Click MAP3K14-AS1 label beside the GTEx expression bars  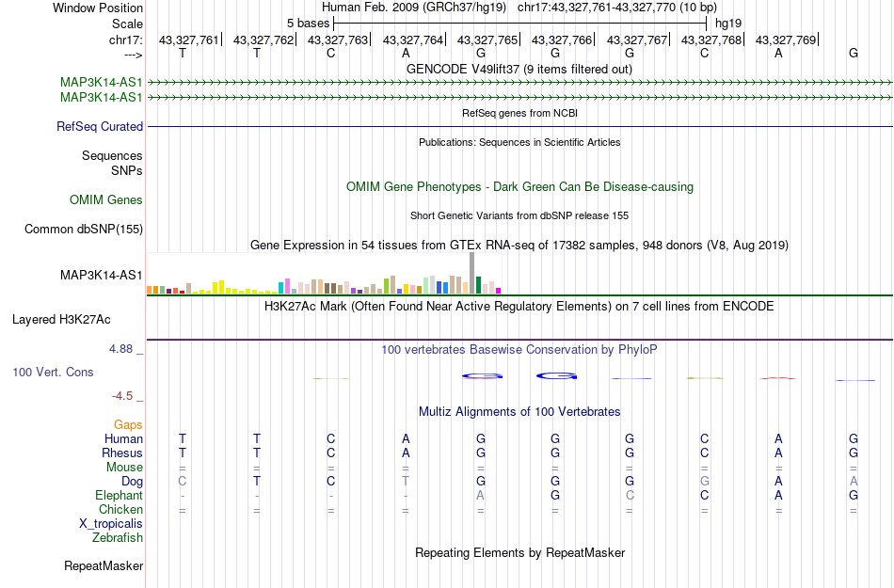(x=101, y=276)
